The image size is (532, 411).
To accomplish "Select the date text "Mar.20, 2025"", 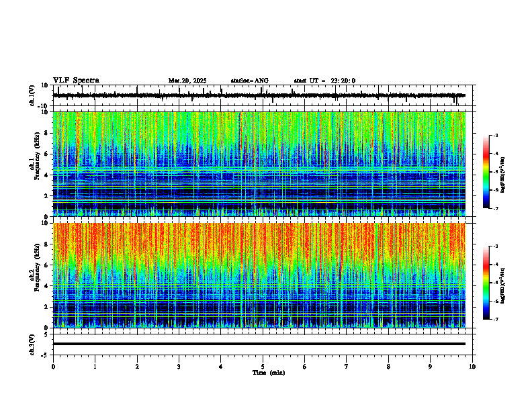I will (x=187, y=81).
